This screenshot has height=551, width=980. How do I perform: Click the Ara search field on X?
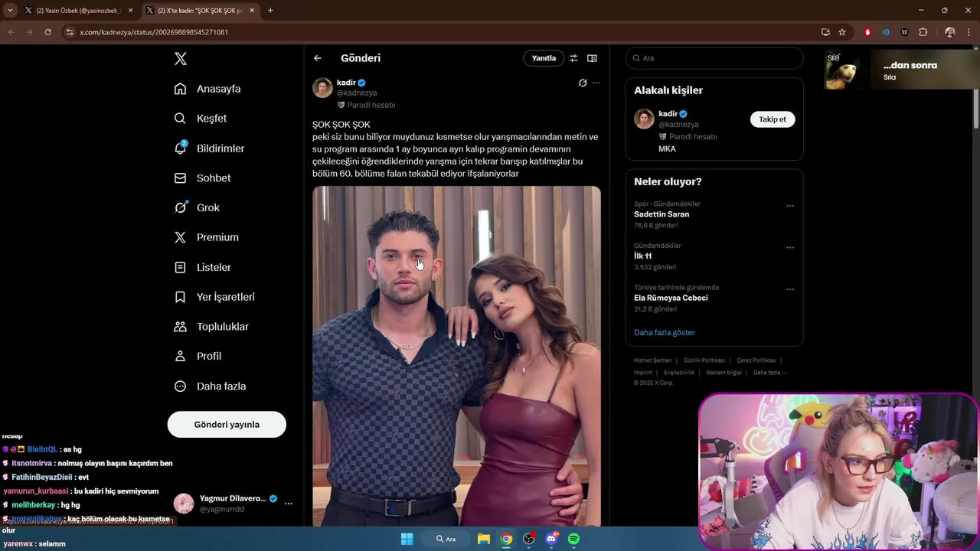coord(714,58)
